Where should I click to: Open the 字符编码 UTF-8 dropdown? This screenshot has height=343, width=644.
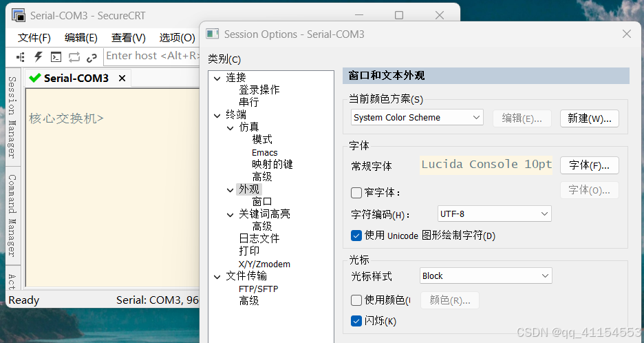495,214
